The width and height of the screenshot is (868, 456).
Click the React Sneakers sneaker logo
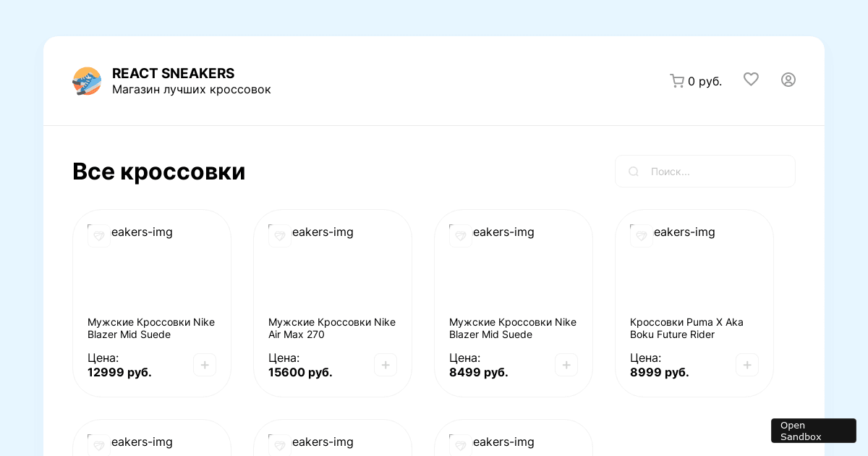[87, 81]
